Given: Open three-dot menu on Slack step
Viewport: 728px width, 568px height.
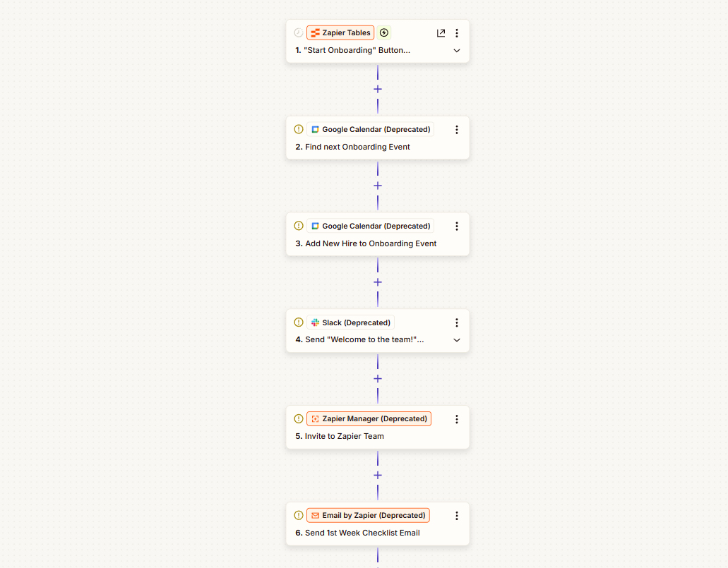Looking at the screenshot, I should click(x=457, y=322).
